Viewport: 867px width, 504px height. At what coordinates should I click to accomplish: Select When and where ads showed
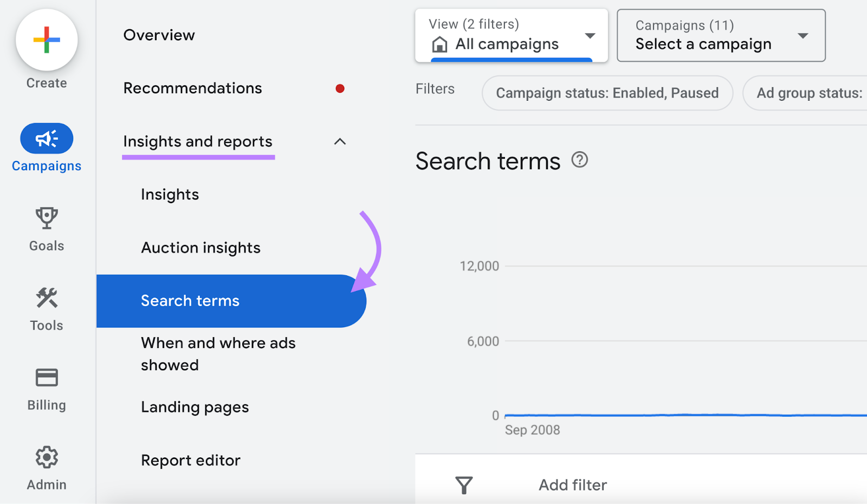(218, 353)
